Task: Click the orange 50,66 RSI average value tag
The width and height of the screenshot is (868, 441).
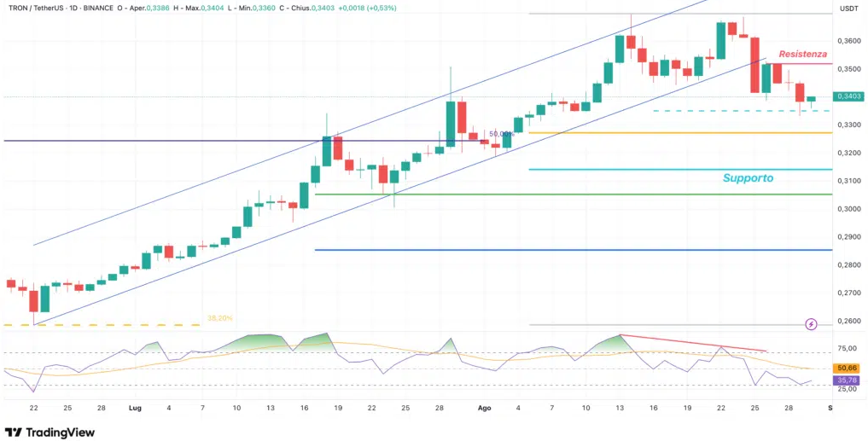Action: tap(848, 368)
